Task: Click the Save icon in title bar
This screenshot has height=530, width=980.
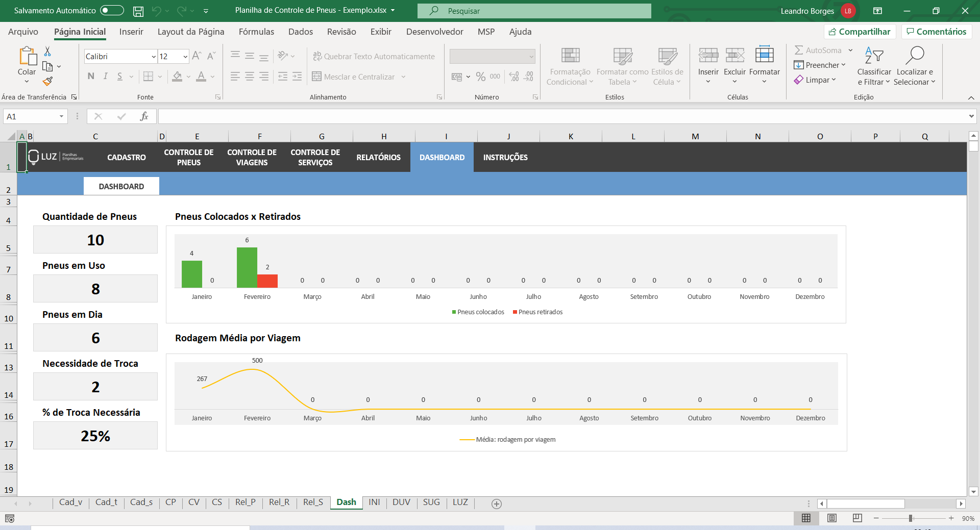Action: [x=138, y=11]
